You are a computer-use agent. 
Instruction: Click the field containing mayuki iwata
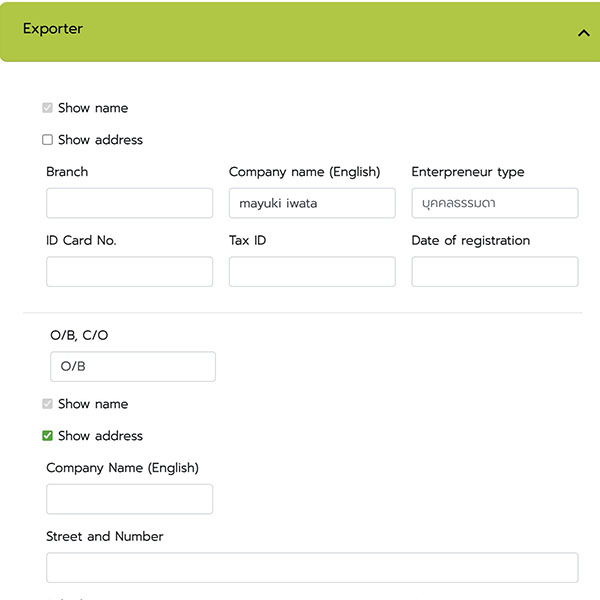point(312,203)
